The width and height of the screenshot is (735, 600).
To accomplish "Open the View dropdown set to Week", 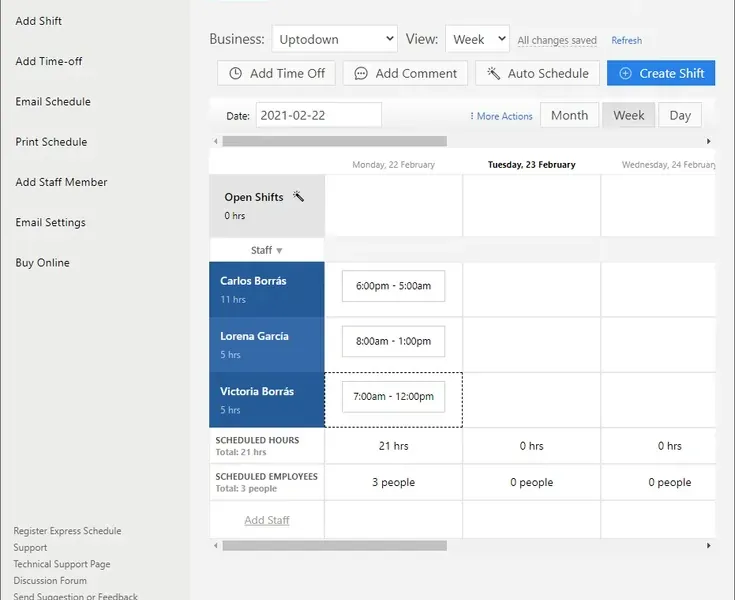I will click(x=477, y=39).
